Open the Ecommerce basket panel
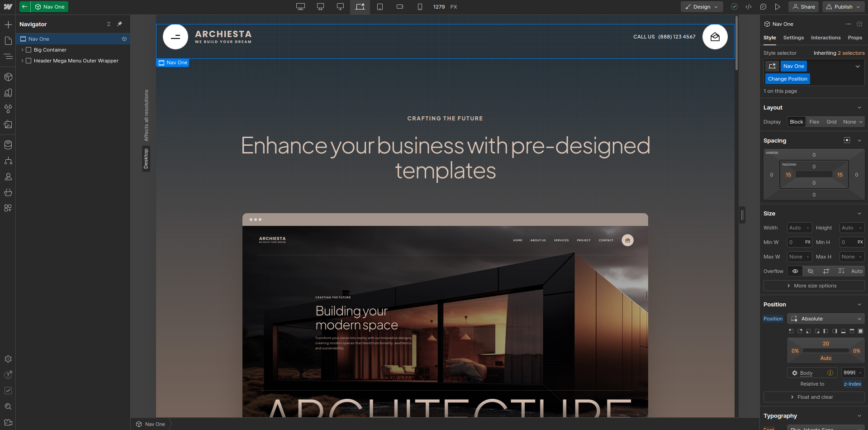868x430 pixels. (8, 192)
